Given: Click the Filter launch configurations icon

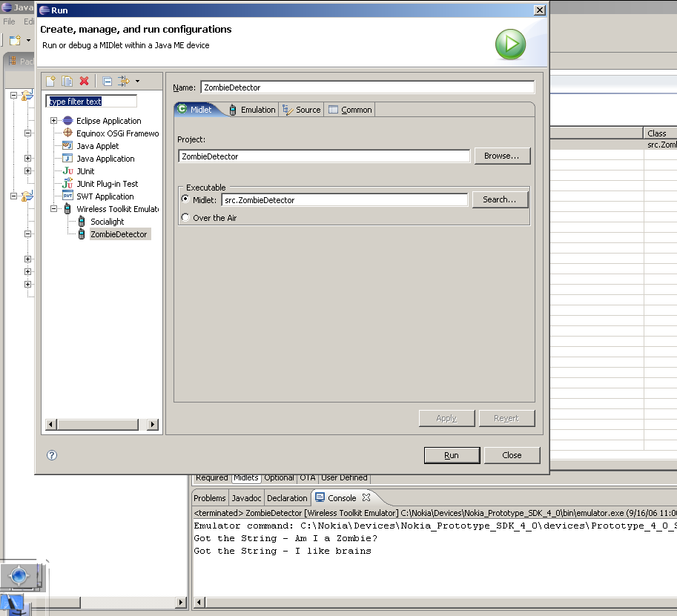Looking at the screenshot, I should coord(123,81).
